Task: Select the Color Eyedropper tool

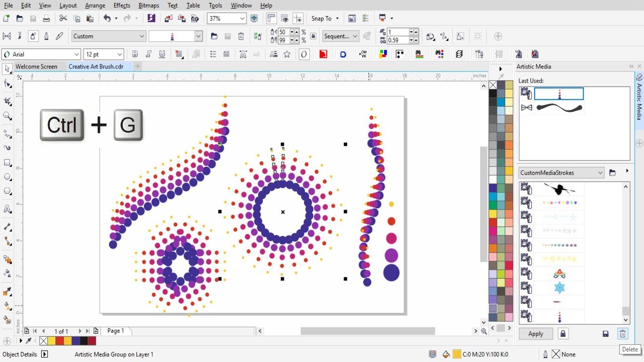Action: click(x=8, y=292)
